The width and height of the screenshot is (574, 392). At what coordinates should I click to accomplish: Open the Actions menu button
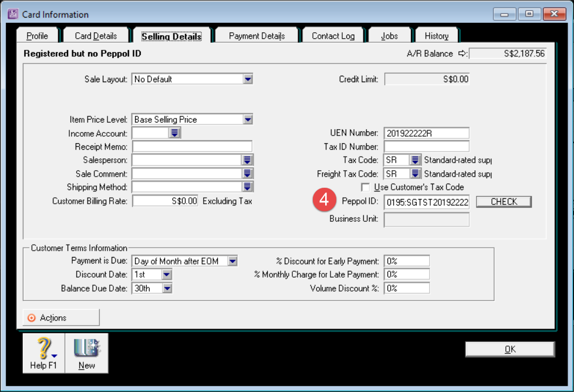(x=61, y=317)
